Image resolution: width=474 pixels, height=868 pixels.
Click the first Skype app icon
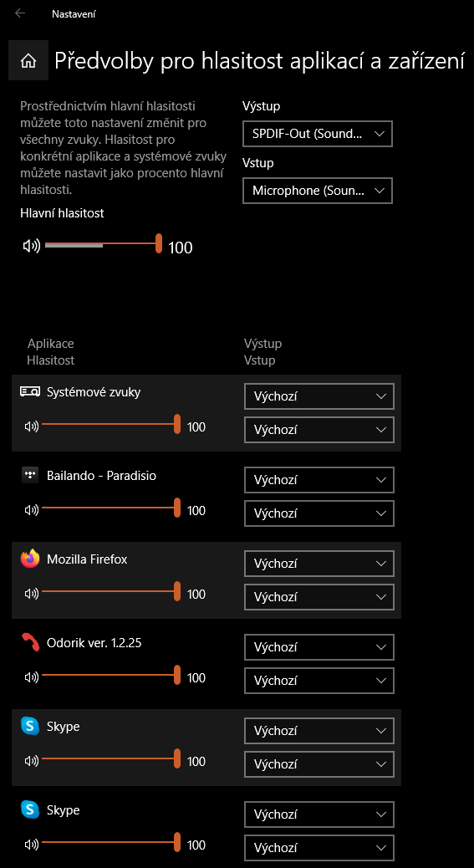coord(30,726)
